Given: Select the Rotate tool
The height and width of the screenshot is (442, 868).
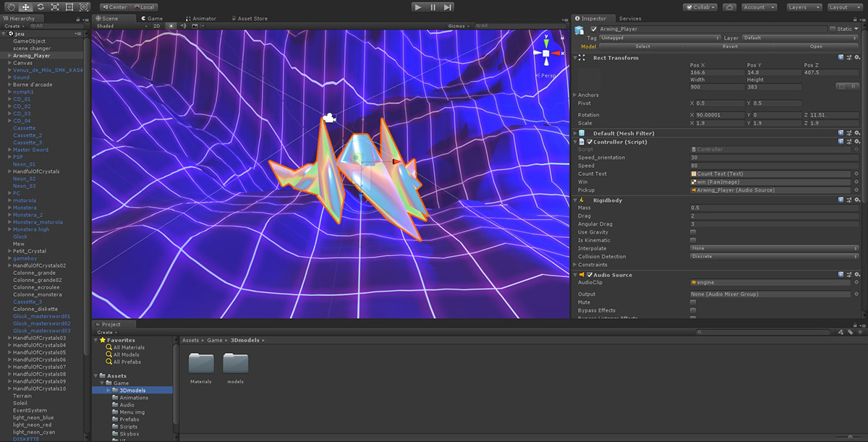Looking at the screenshot, I should point(41,7).
